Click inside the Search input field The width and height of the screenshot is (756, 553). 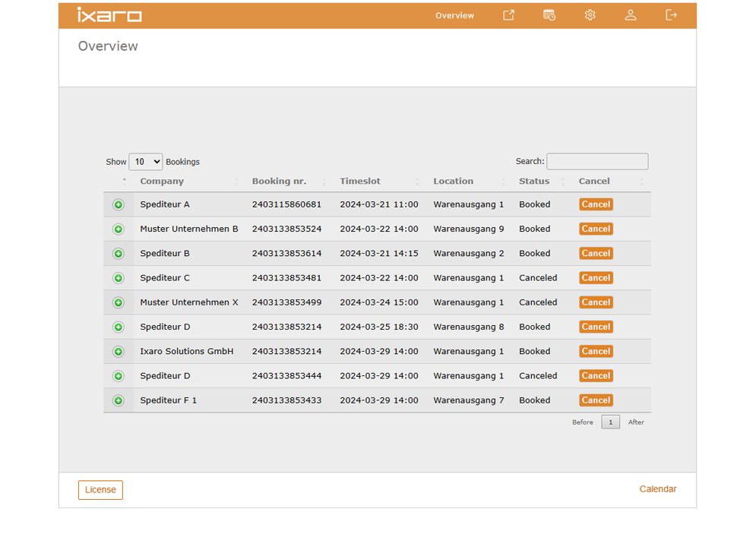[x=597, y=161]
